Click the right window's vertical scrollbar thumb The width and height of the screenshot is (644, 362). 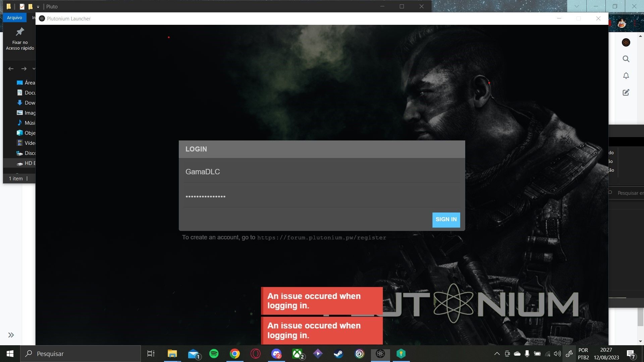point(640,317)
